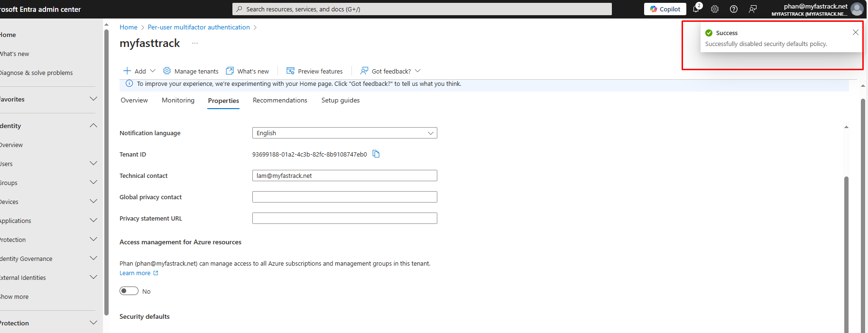Go to Home breadcrumb
The width and height of the screenshot is (868, 333).
click(x=129, y=27)
